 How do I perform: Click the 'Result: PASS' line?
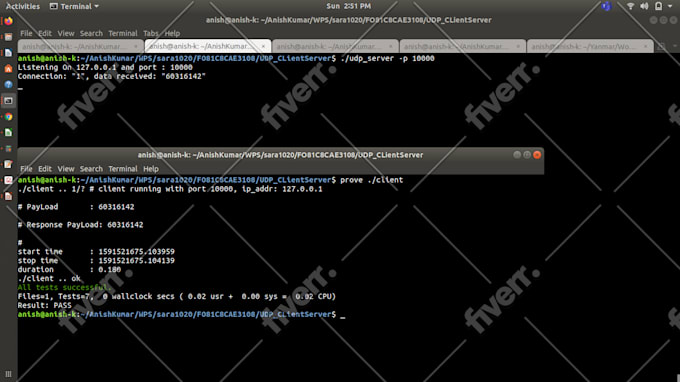(44, 305)
